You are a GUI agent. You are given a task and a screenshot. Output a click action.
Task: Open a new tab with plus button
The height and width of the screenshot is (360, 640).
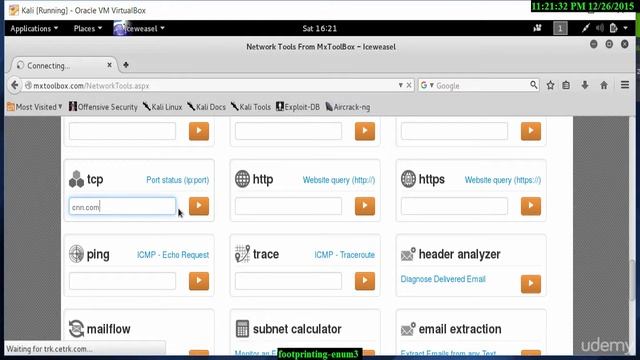click(x=126, y=65)
